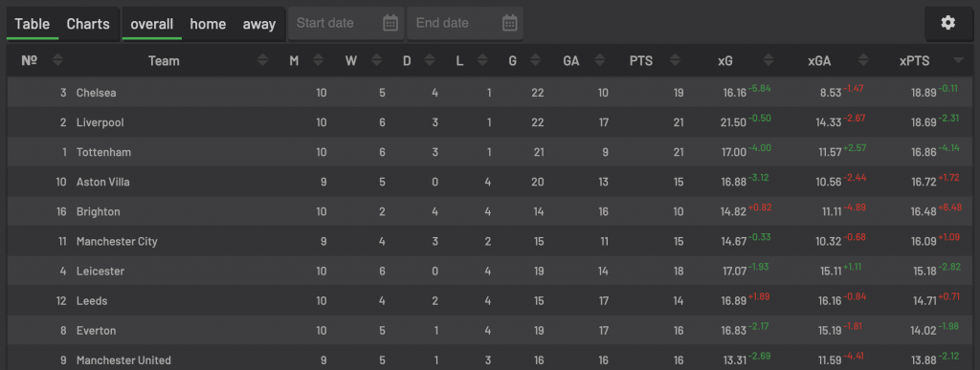The image size is (980, 370).
Task: Select the overall filter
Action: point(152,24)
